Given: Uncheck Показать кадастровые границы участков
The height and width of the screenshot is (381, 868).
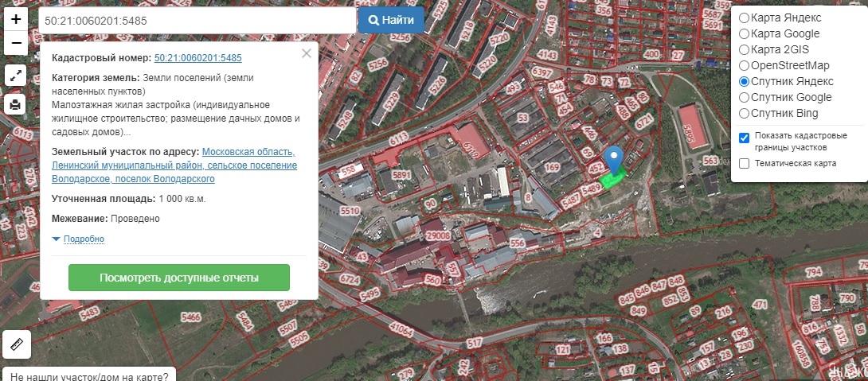Looking at the screenshot, I should coord(744,138).
